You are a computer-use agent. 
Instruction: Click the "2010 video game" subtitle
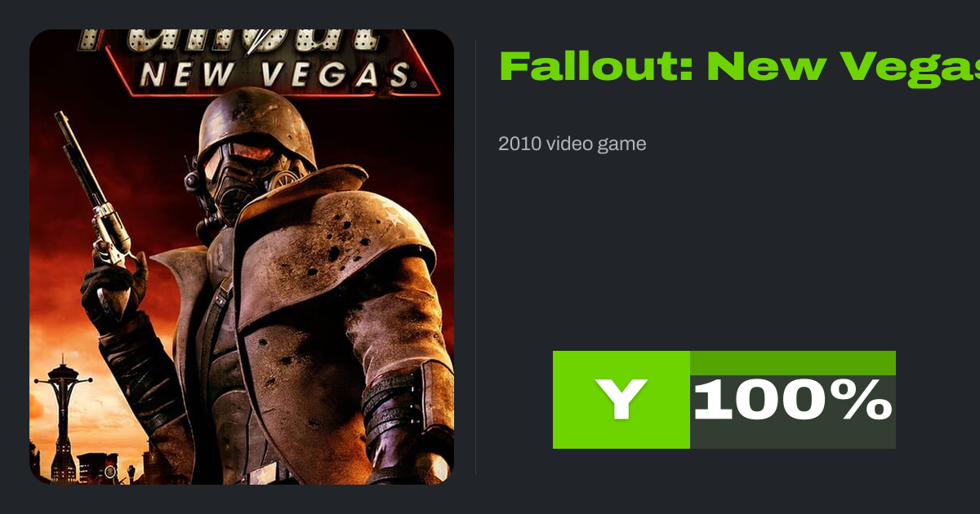click(572, 144)
